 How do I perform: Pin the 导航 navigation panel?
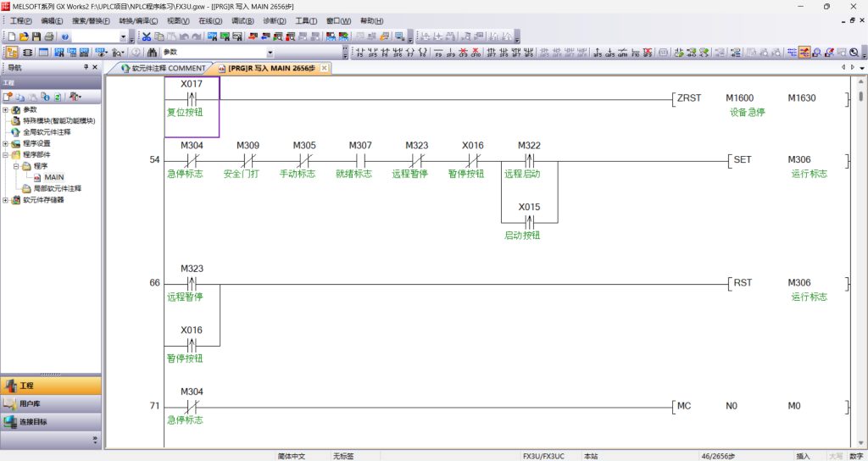pyautogui.click(x=85, y=67)
